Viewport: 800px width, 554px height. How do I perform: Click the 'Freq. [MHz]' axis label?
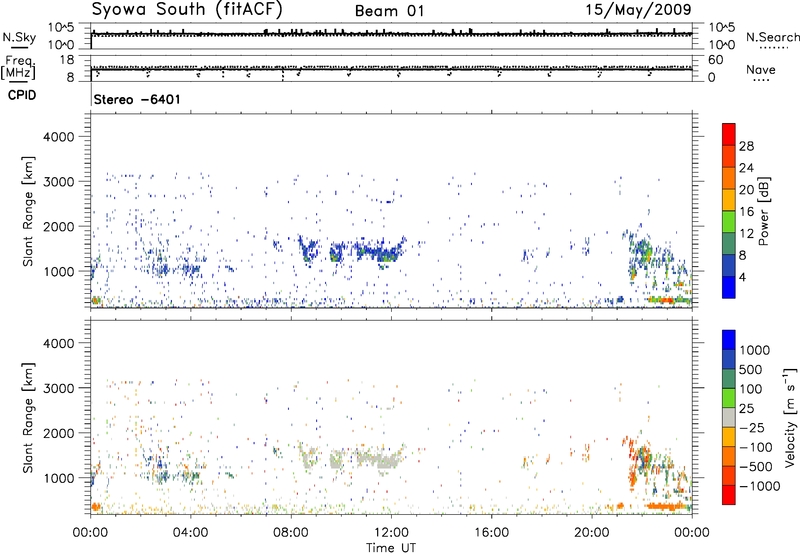coord(18,68)
